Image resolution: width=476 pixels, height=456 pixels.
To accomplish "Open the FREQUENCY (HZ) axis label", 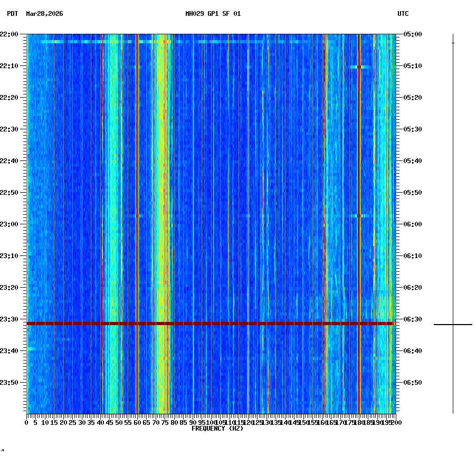I will tap(217, 429).
